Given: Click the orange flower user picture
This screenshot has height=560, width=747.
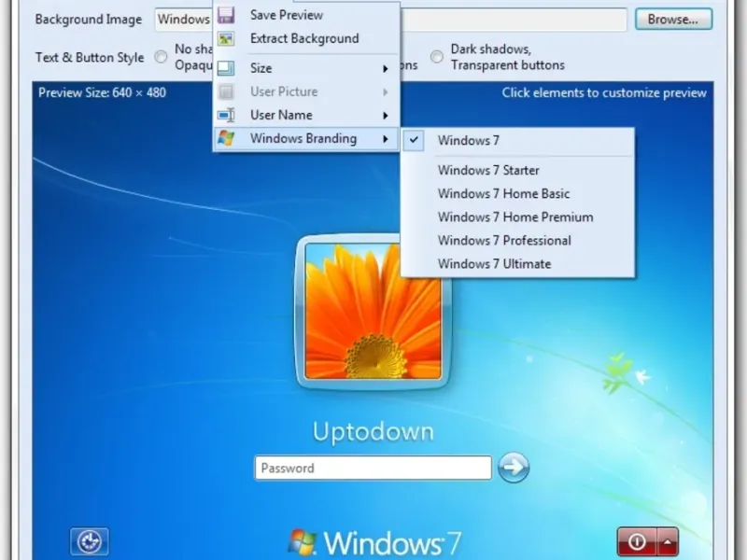Looking at the screenshot, I should point(373,312).
